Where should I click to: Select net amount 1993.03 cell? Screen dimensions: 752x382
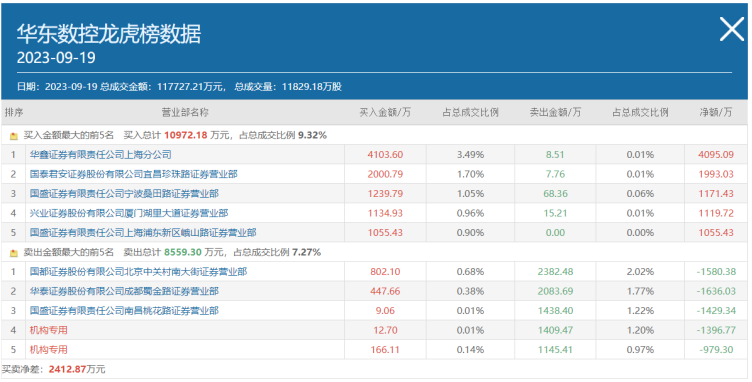[x=716, y=174]
